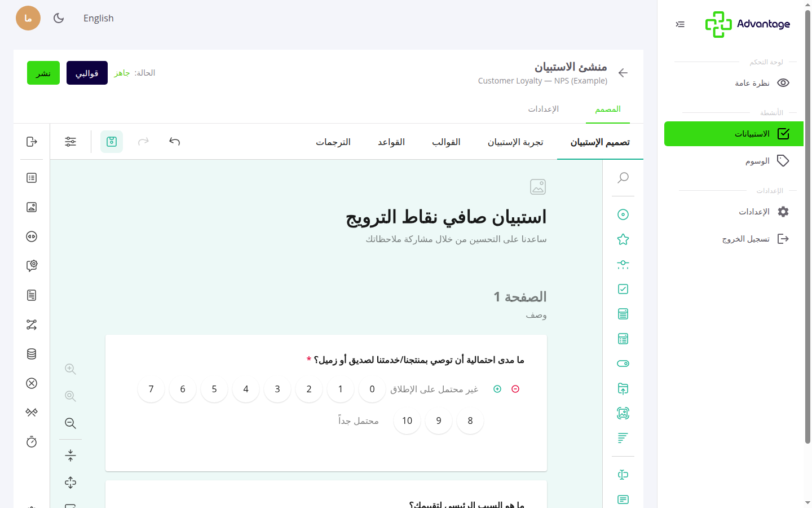Screen dimensions: 812x508
Task: Edit the survey title استبيان صافي نقاط الترويج
Action: coord(446,217)
